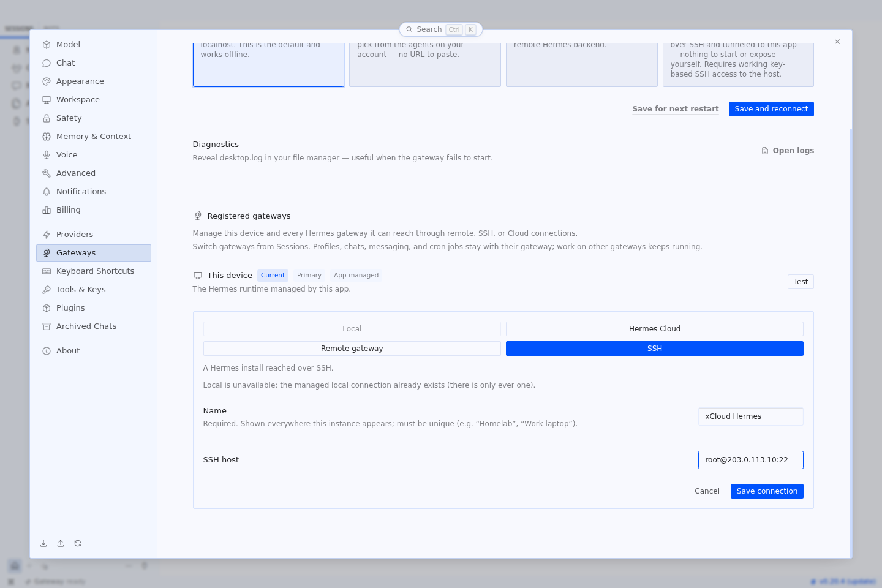Select the card mentioning 'no URL to paste'
The width and height of the screenshot is (882, 588).
point(425,65)
